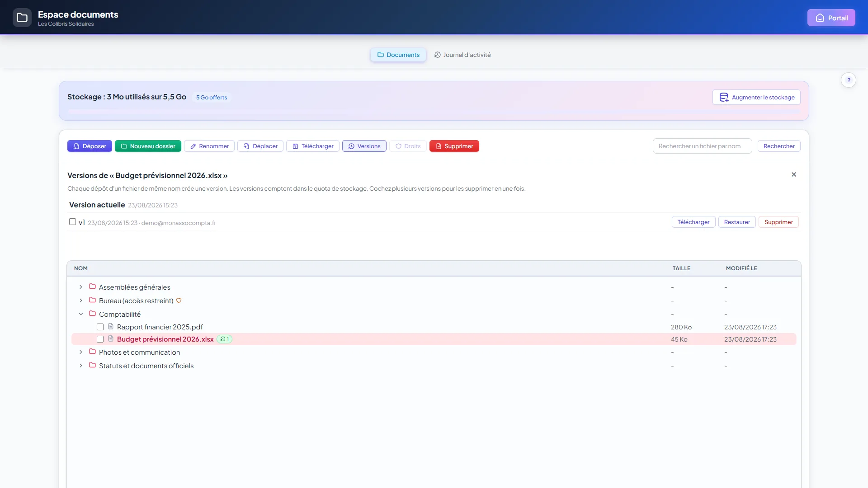The image size is (868, 488).
Task: Click the Statuts et documents officiels folder icon
Action: (92, 365)
